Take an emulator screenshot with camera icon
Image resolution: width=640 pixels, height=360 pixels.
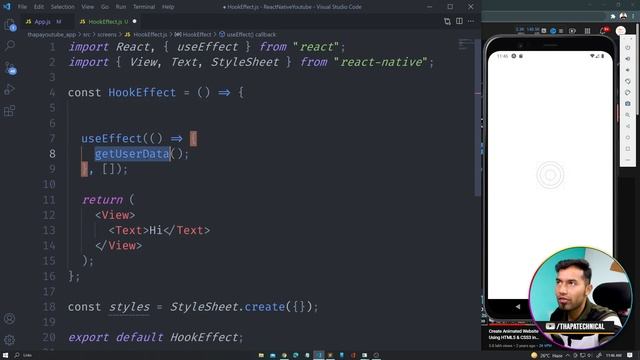[x=628, y=104]
